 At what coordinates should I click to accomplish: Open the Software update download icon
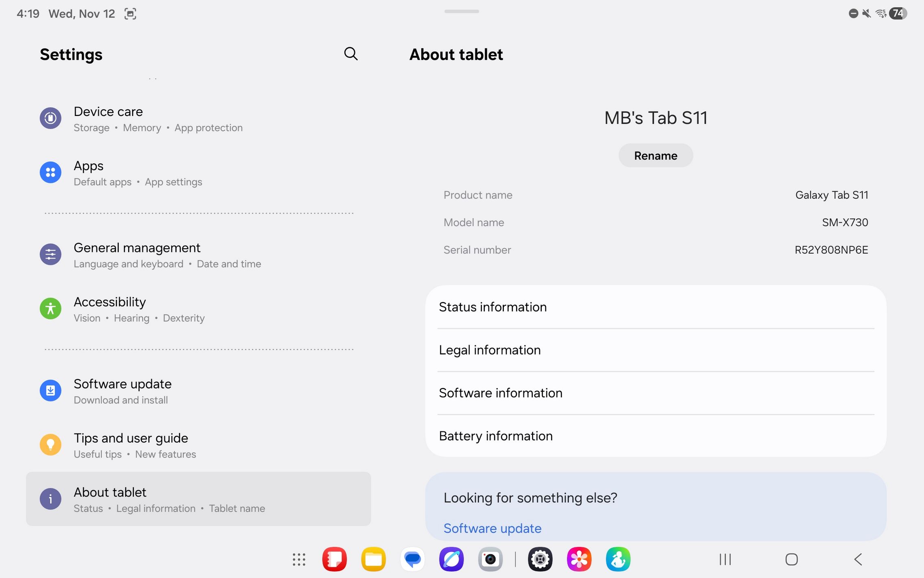(50, 391)
